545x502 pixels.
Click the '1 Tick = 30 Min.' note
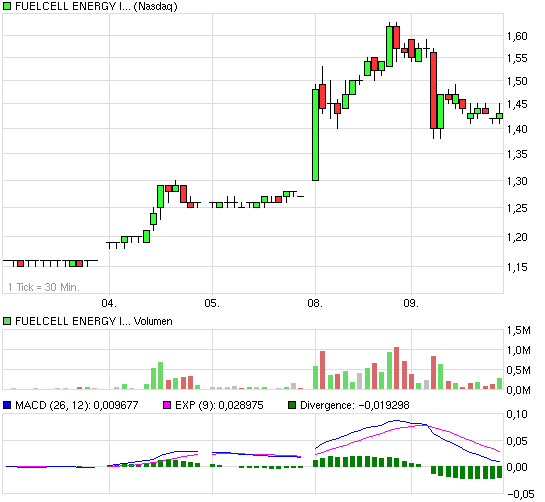[44, 287]
